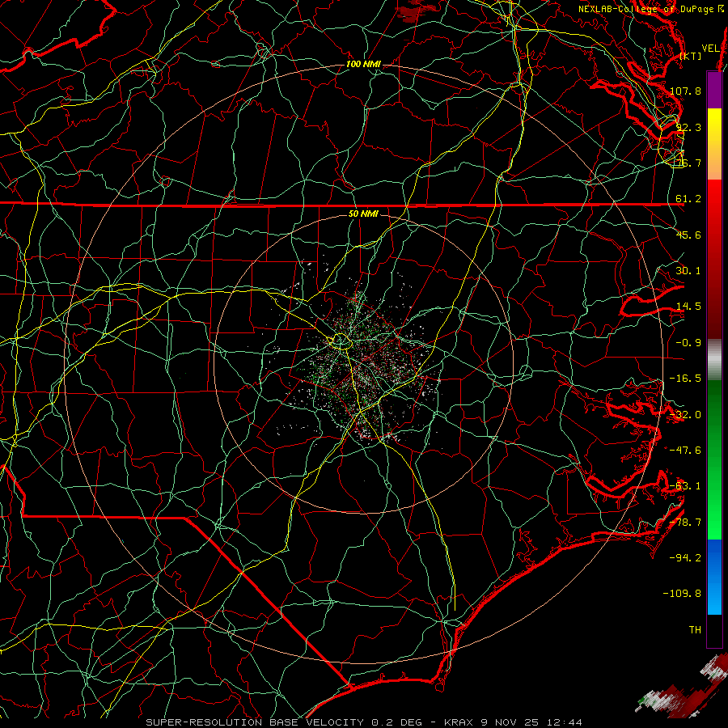This screenshot has height=728, width=728.
Task: Select the -109.8 velocity scale value
Action: click(683, 594)
